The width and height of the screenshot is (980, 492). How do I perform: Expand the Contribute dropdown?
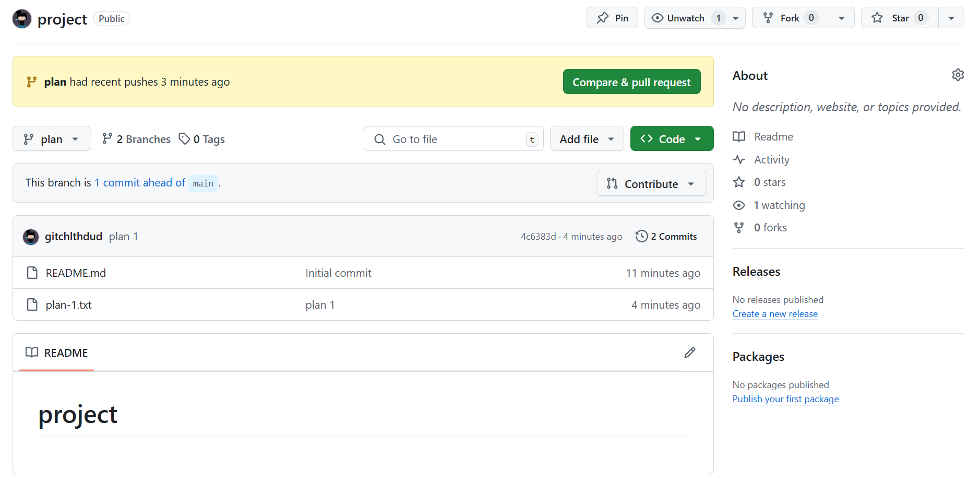(x=651, y=184)
